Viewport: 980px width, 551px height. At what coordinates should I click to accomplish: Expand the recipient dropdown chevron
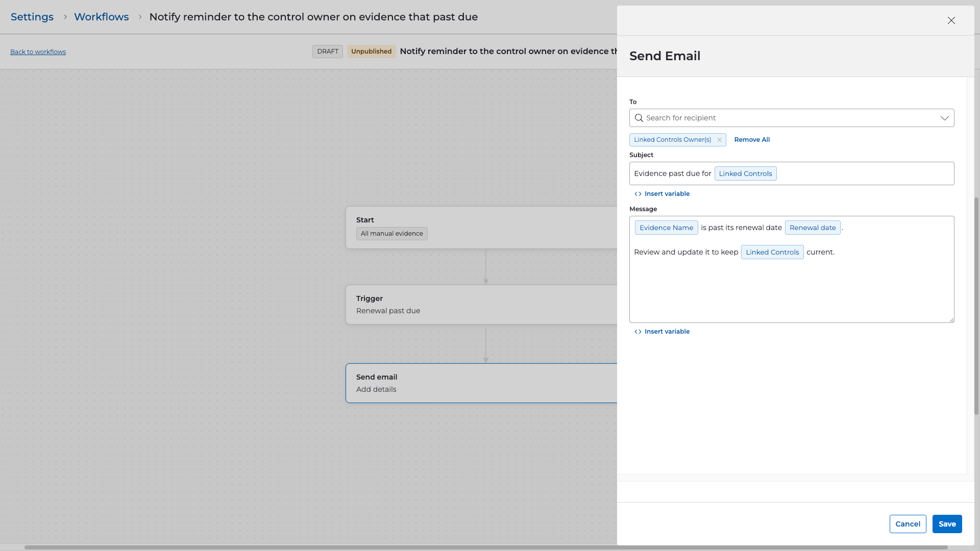[x=944, y=118]
